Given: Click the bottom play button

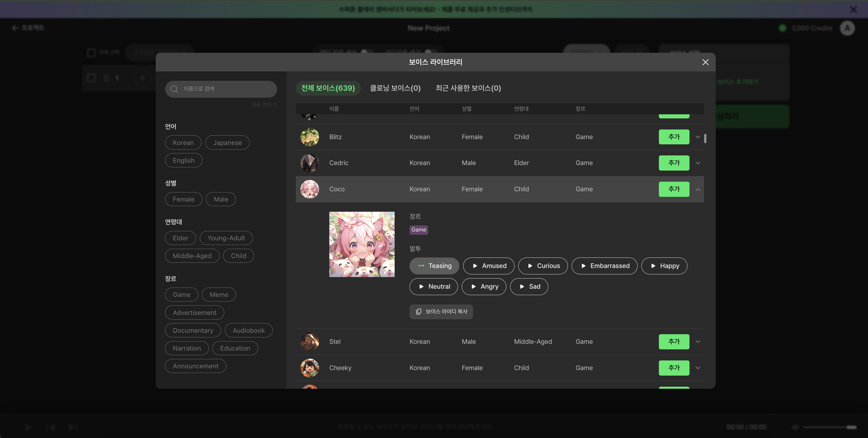Looking at the screenshot, I should point(28,427).
